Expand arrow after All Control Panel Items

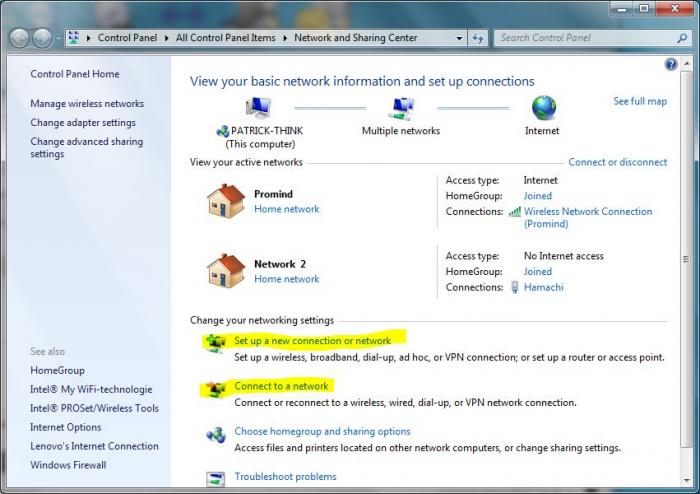(x=285, y=38)
